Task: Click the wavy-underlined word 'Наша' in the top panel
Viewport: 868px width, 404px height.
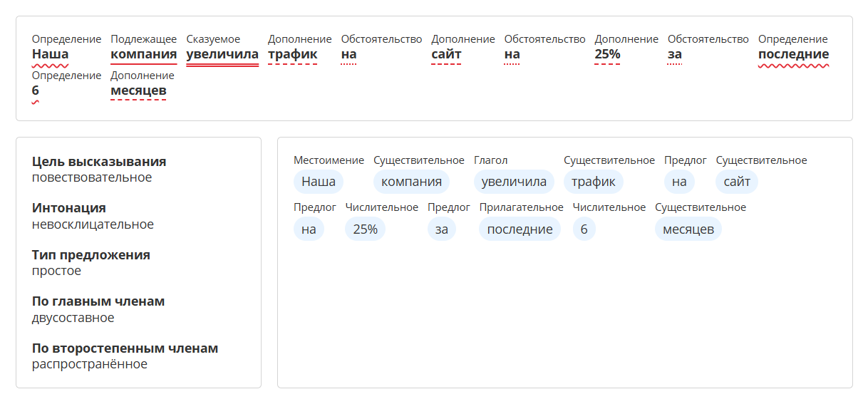Action: 50,54
